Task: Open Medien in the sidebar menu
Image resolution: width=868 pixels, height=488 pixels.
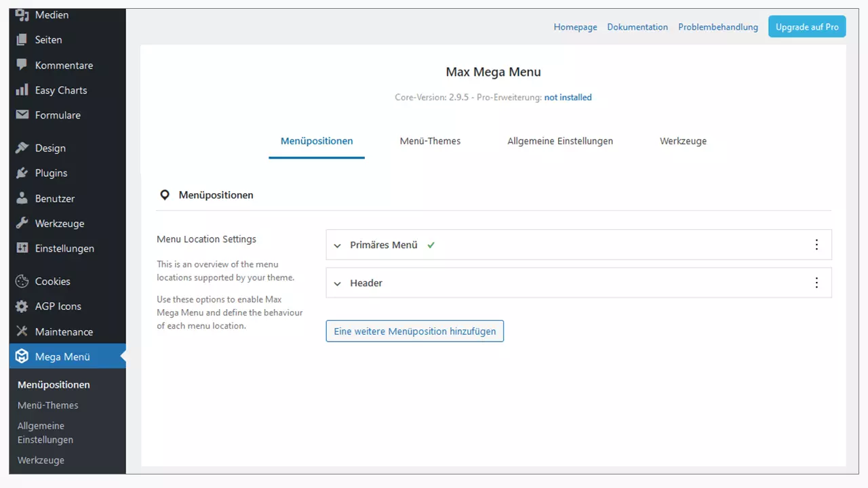Action: [x=52, y=15]
